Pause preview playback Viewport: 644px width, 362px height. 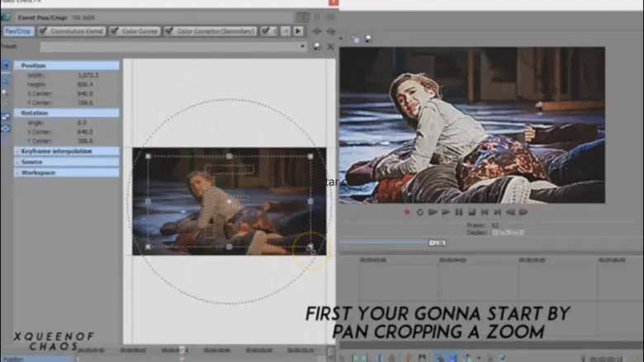pyautogui.click(x=458, y=212)
